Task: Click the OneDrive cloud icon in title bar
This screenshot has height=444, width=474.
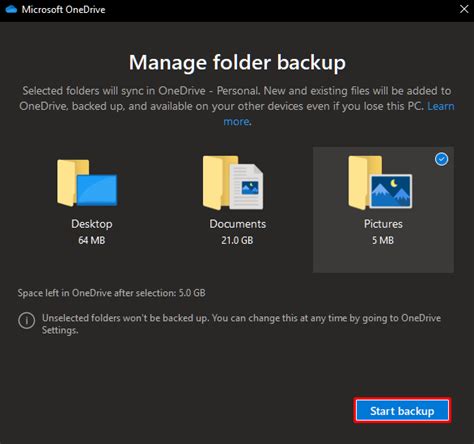Action: 11,9
